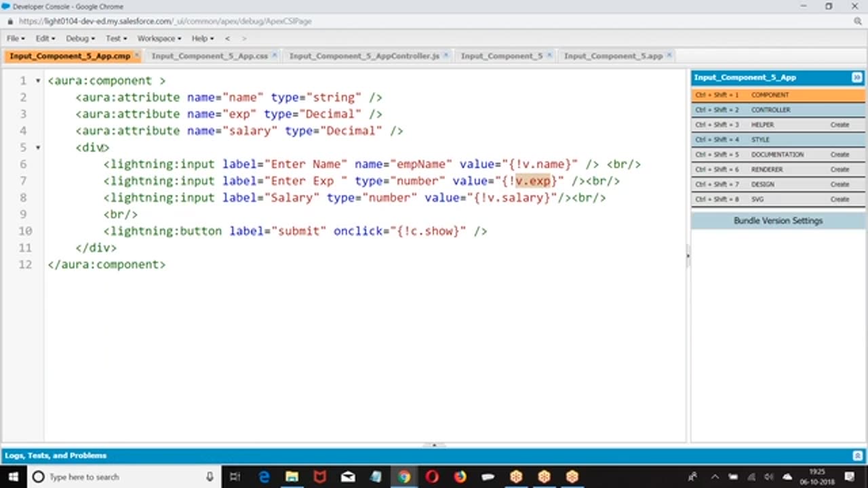Screen dimensions: 868x488
Task: Expand the Logs, Tests, and Problems panel
Action: point(857,455)
